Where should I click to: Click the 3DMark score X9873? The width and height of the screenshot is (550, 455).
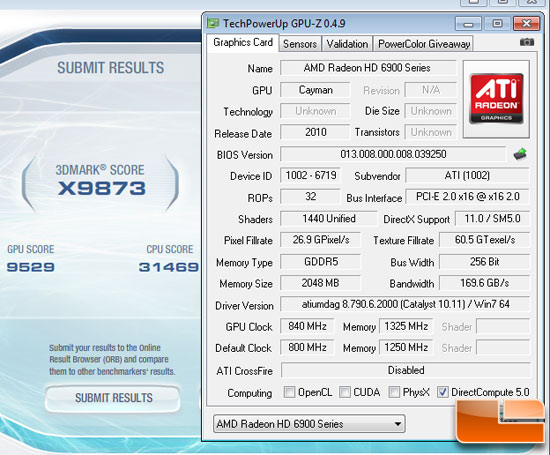click(102, 188)
